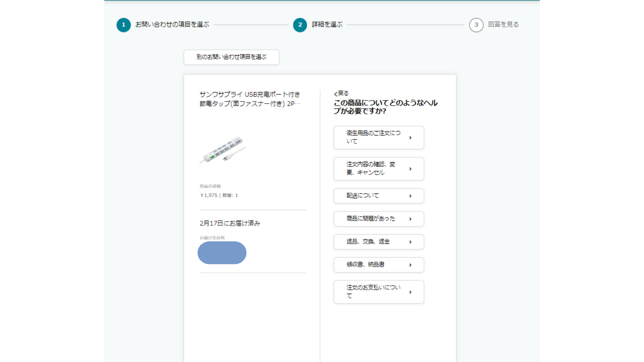Expand 商品に問題があった option
This screenshot has height=362, width=644.
[378, 219]
